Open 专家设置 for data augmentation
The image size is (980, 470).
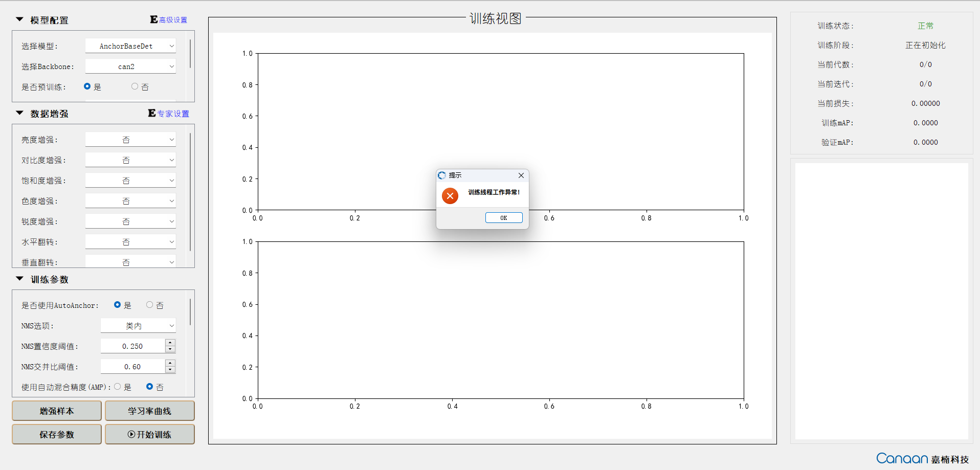tap(169, 114)
